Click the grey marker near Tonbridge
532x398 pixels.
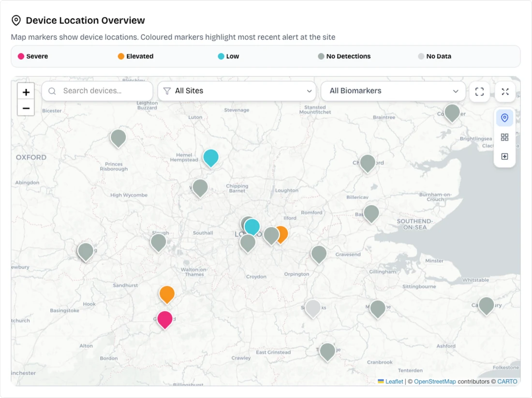[x=327, y=352]
